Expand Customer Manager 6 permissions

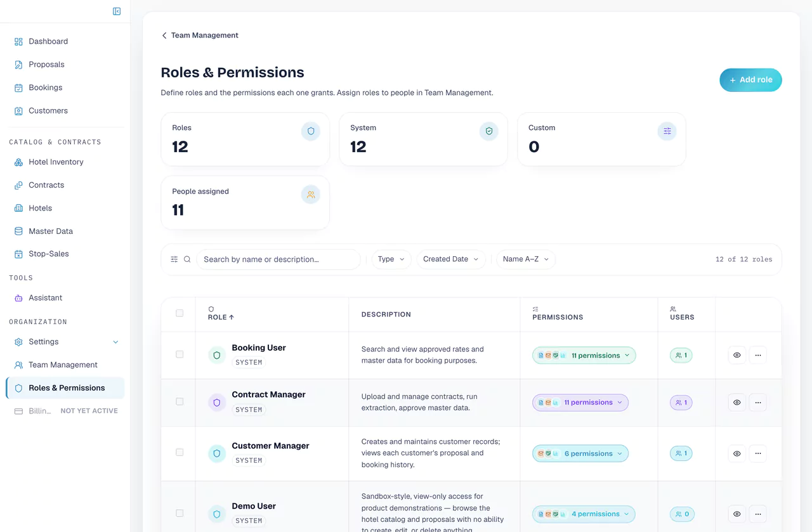coord(580,453)
